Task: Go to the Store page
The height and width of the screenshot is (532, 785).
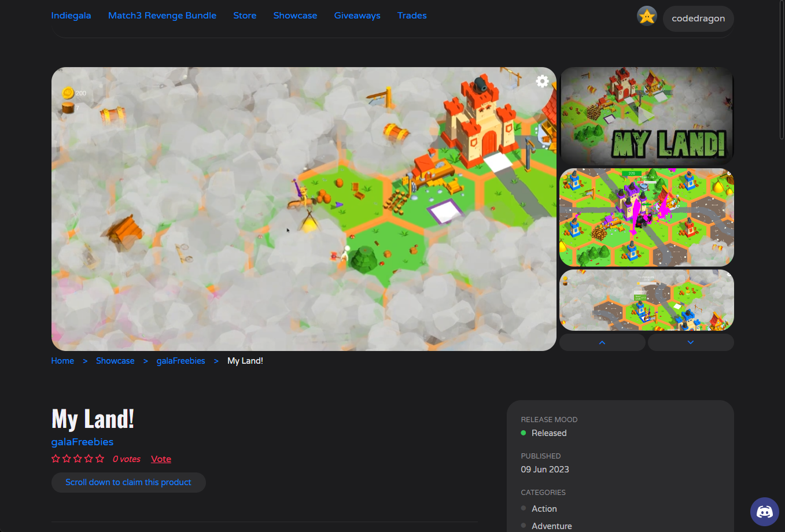Action: (245, 16)
